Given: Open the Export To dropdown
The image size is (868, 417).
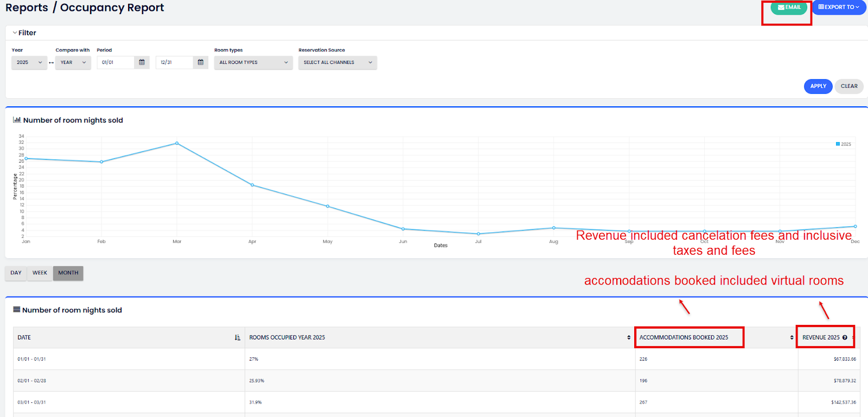Looking at the screenshot, I should [x=838, y=8].
